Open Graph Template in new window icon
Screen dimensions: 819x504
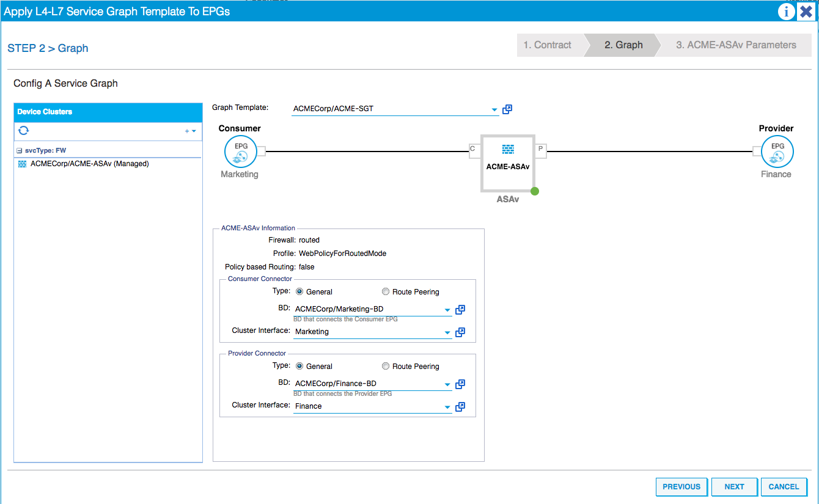tap(507, 109)
